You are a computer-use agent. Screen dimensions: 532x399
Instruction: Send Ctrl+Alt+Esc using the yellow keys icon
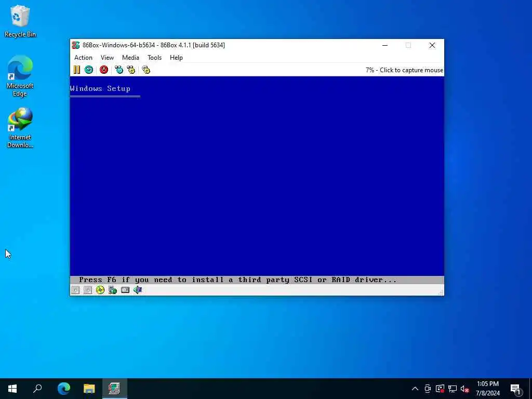[x=131, y=70]
